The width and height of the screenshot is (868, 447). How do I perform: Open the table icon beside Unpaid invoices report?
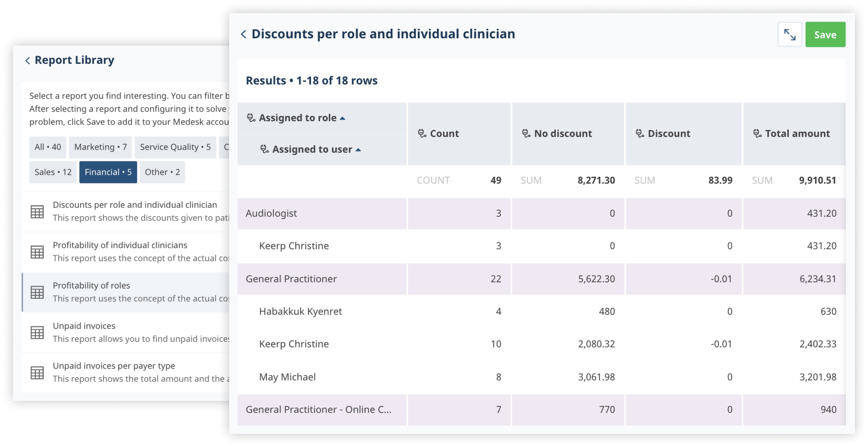click(x=38, y=332)
